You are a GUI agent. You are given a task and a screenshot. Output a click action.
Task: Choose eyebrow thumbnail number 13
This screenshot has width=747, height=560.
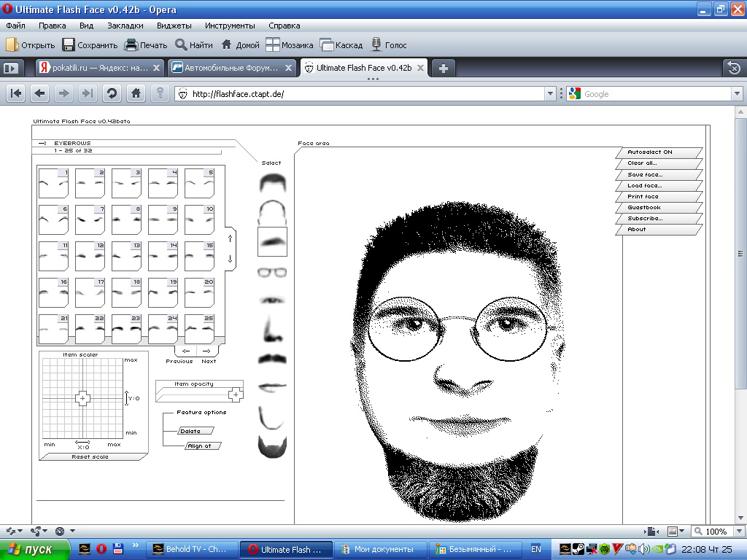[x=126, y=255]
